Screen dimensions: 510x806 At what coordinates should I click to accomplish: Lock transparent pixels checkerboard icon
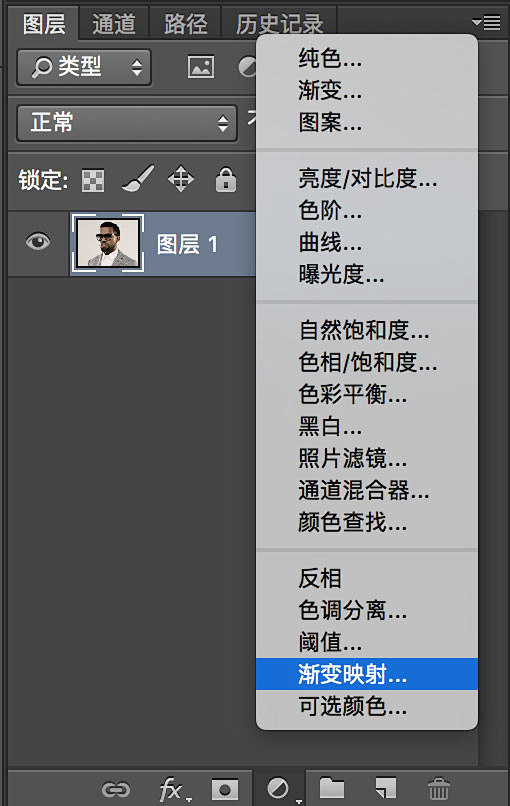pos(93,180)
